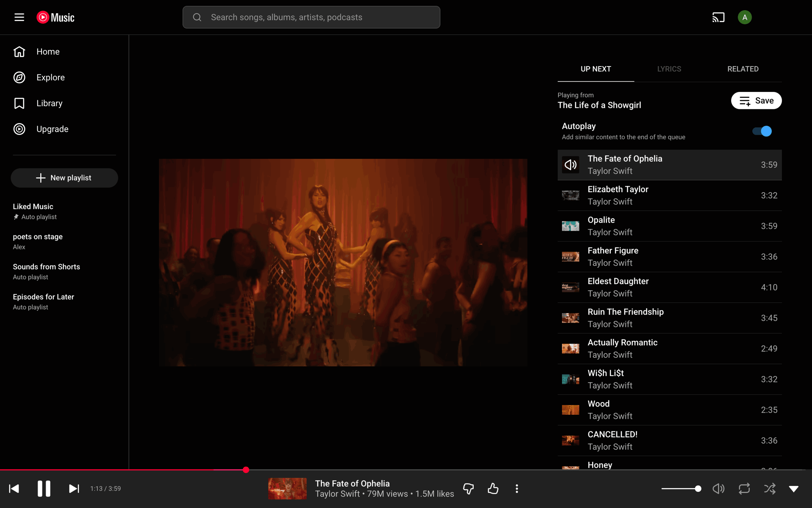Play Actually Romantic from queue
Screen dimensions: 812x508
(x=669, y=349)
